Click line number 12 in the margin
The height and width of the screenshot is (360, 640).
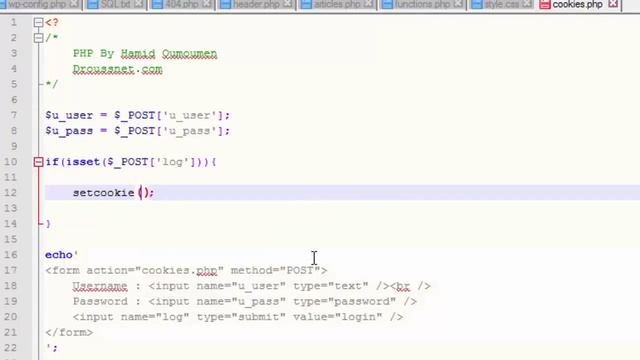pyautogui.click(x=10, y=193)
